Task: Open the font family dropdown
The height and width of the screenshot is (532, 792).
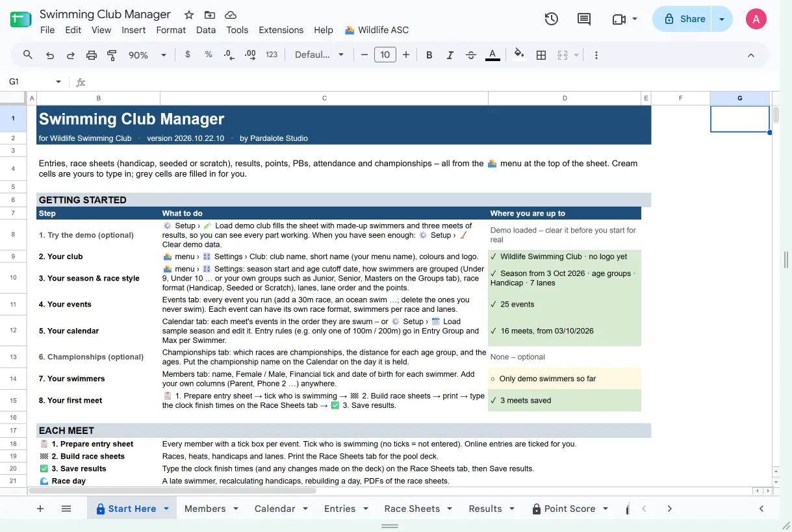Action: point(319,55)
